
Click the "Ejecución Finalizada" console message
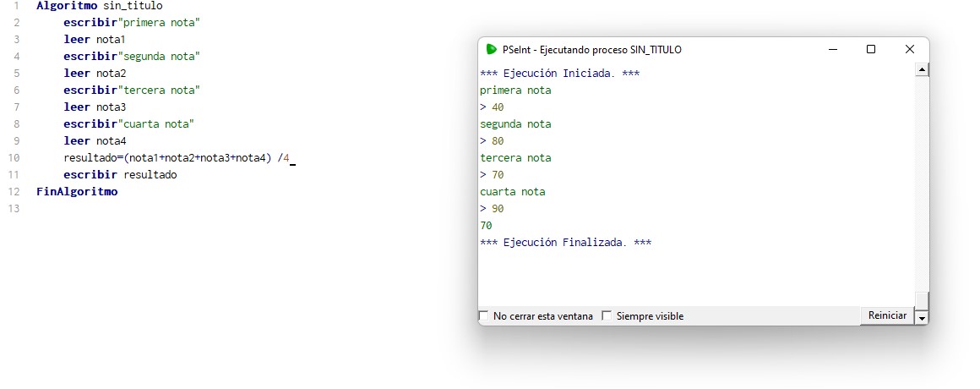point(565,243)
